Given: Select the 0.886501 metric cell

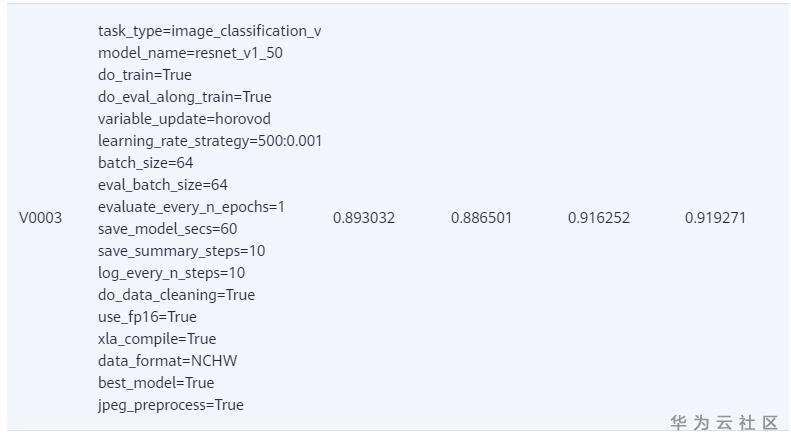Looking at the screenshot, I should point(481,218).
